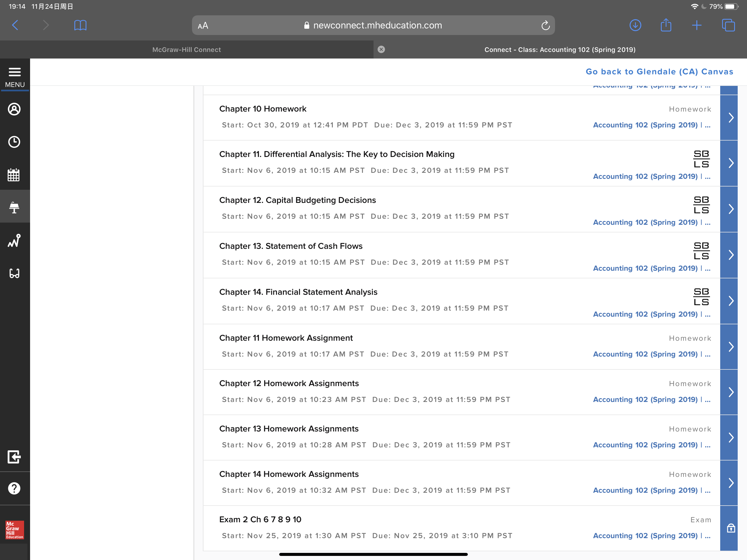Screen dimensions: 747x560
Task: Tap the Safari back arrow
Action: (15, 25)
